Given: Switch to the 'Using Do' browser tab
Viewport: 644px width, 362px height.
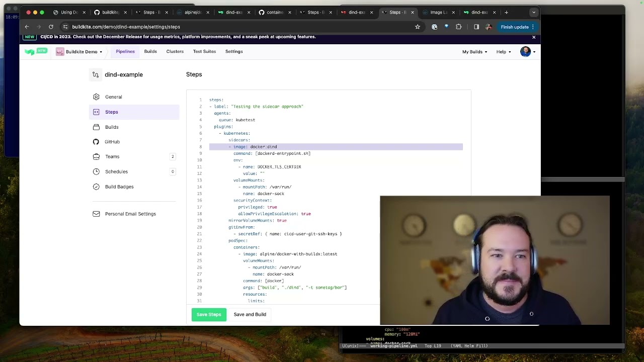Looking at the screenshot, I should 69,12.
